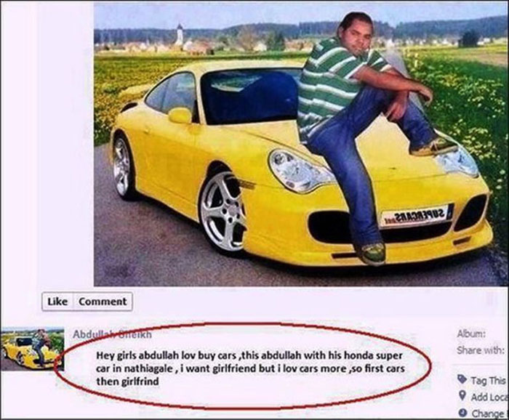Click the Like button under the photo
This screenshot has height=420, width=509.
click(x=57, y=302)
